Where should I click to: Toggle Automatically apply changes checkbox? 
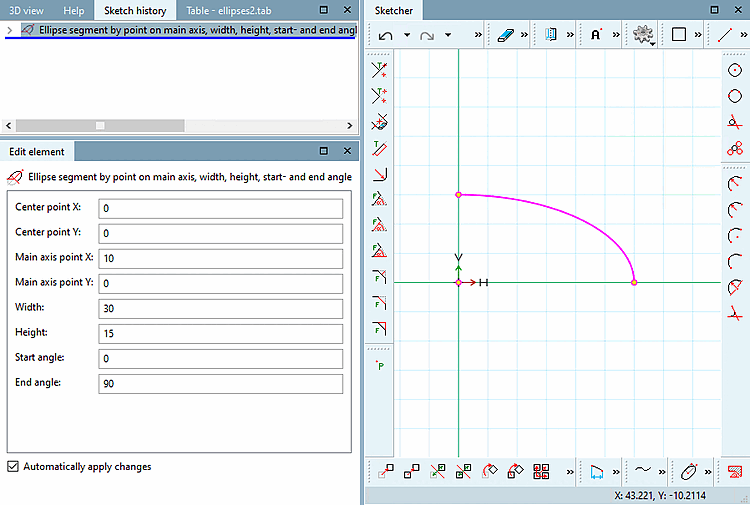tap(13, 466)
